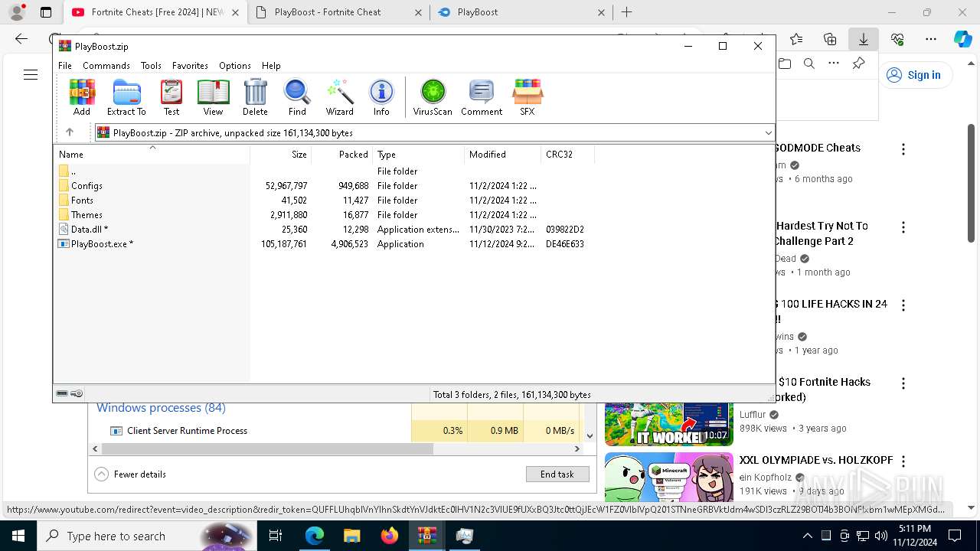Open Firefox from the taskbar
The width and height of the screenshot is (980, 551).
(x=389, y=536)
